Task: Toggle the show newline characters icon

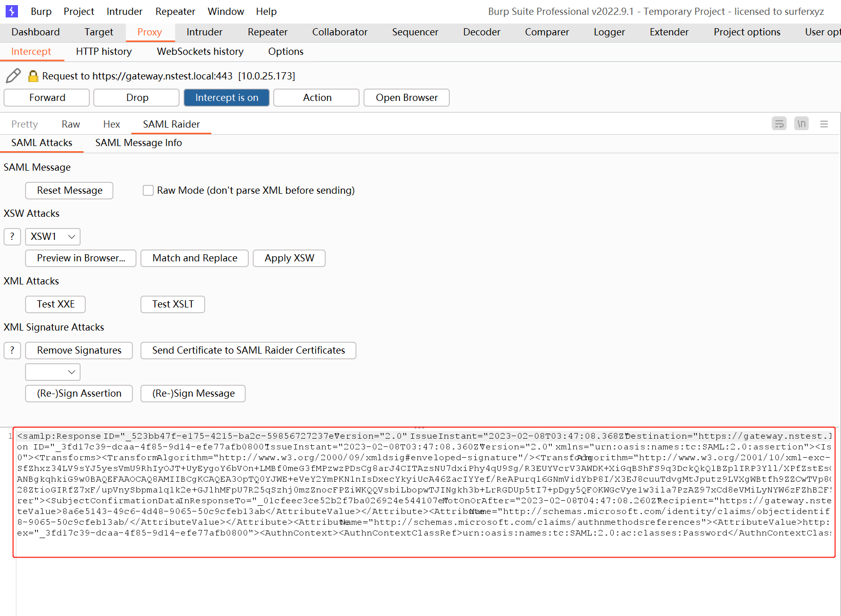Action: pos(801,124)
